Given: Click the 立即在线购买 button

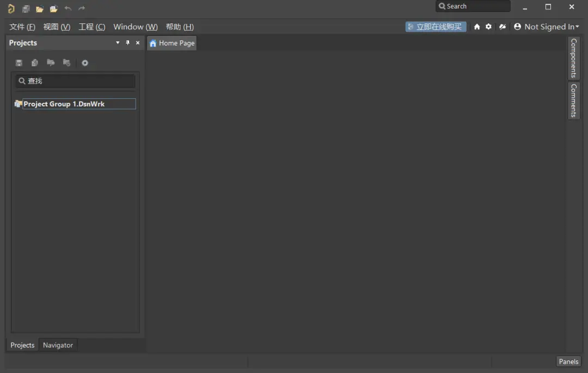Looking at the screenshot, I should (x=436, y=27).
